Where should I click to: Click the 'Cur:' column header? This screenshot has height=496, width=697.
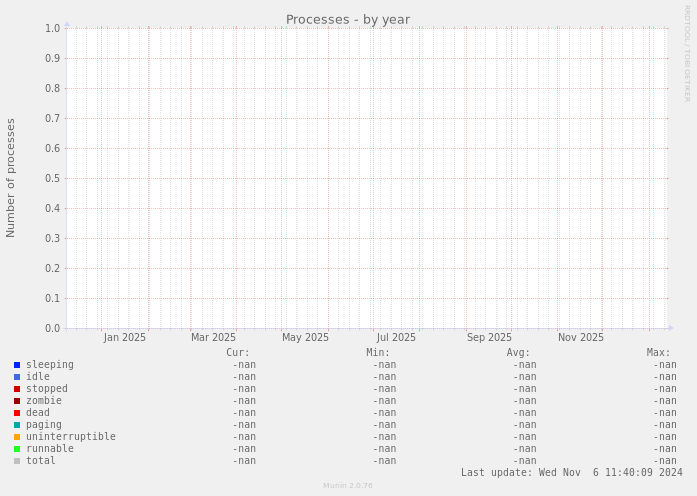[238, 353]
